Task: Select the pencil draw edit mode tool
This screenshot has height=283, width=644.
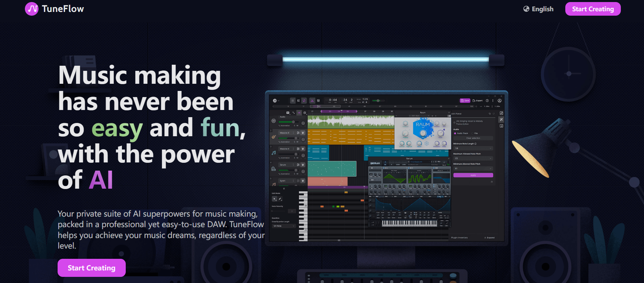Action: click(280, 199)
